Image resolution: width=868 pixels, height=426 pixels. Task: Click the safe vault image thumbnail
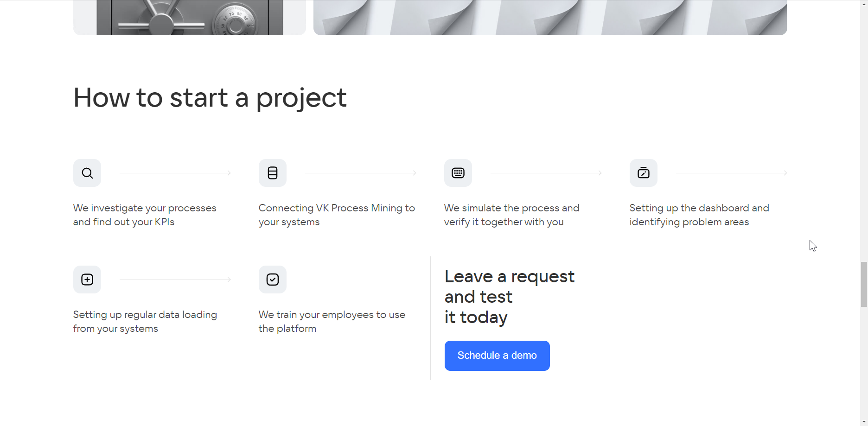coord(190,18)
